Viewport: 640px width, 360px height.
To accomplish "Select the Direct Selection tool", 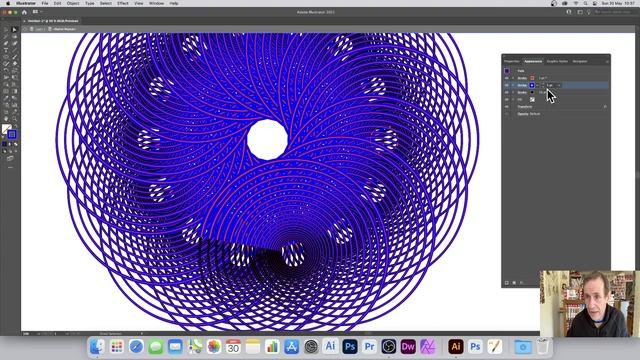I will coord(15,29).
